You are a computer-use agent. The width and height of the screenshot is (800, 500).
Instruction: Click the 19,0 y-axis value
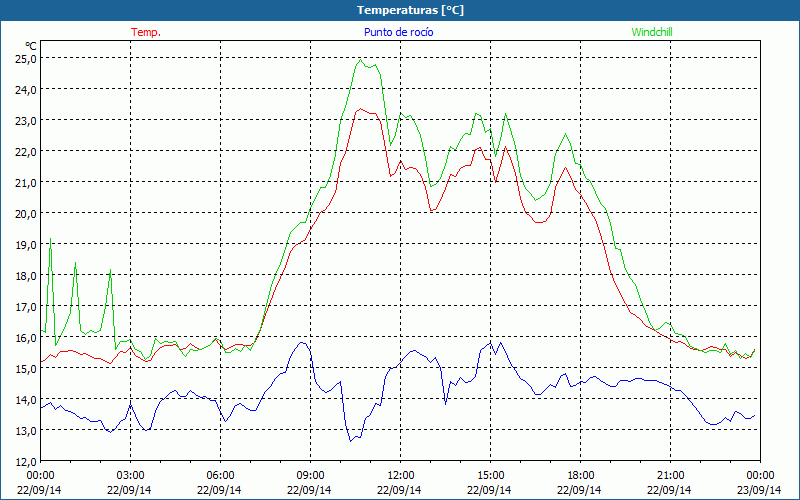(27, 245)
